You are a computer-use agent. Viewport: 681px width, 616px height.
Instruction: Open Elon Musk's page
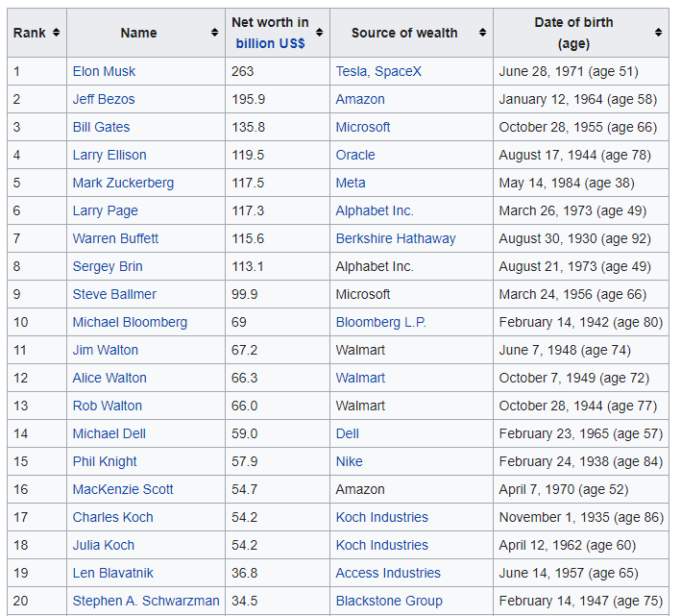click(104, 71)
